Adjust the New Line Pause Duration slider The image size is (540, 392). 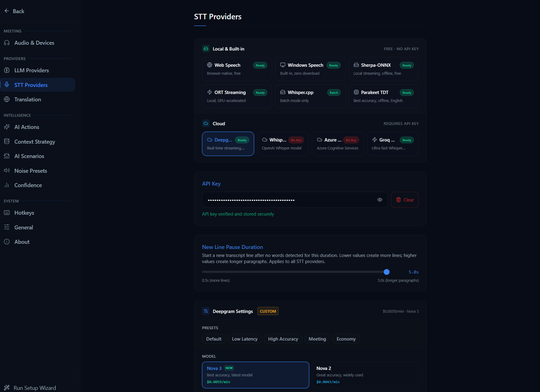(386, 272)
